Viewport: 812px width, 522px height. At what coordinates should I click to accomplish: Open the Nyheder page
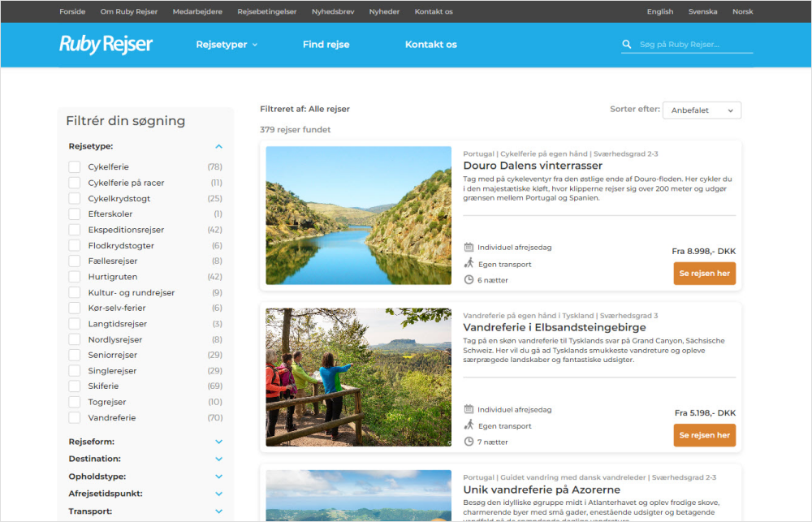[384, 11]
